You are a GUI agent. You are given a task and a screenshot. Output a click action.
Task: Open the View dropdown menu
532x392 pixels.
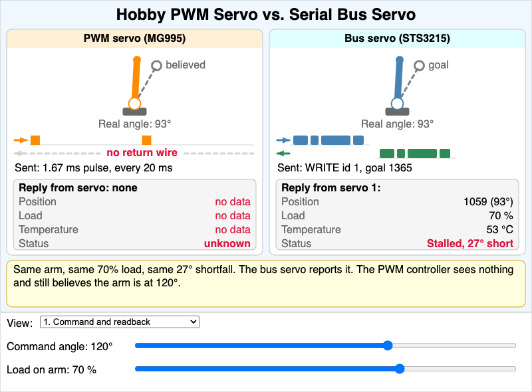pyautogui.click(x=120, y=322)
